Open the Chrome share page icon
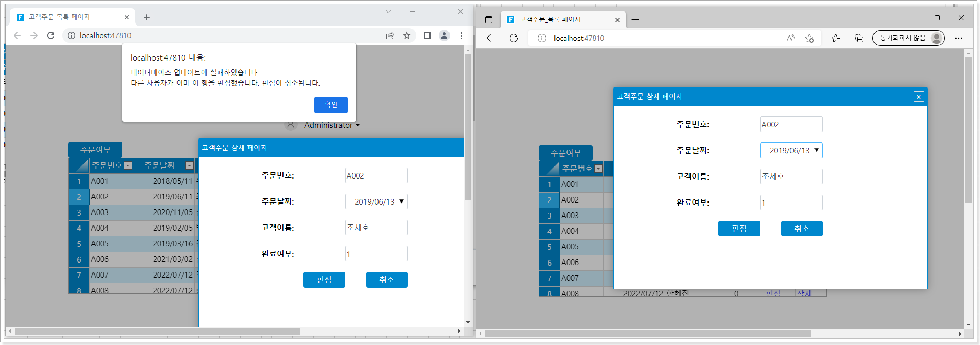Image resolution: width=980 pixels, height=345 pixels. pyautogui.click(x=390, y=35)
